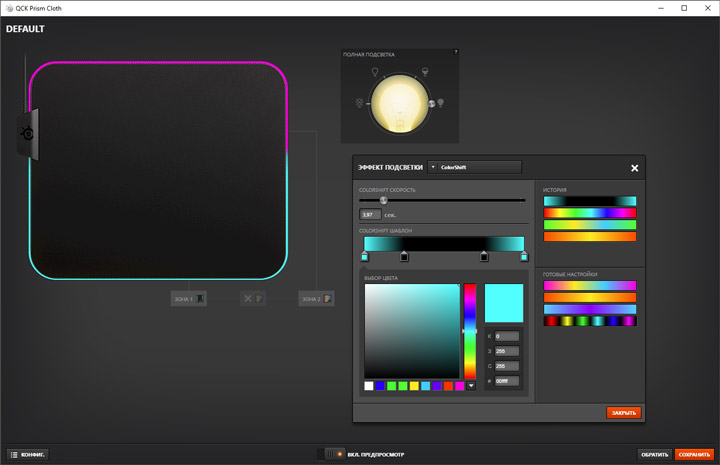Select the orange-yellow gradient in История

tap(590, 236)
